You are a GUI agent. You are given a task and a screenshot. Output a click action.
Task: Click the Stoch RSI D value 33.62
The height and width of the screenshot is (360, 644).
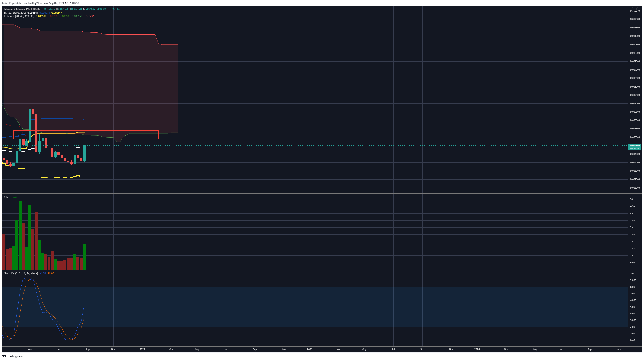click(51, 273)
